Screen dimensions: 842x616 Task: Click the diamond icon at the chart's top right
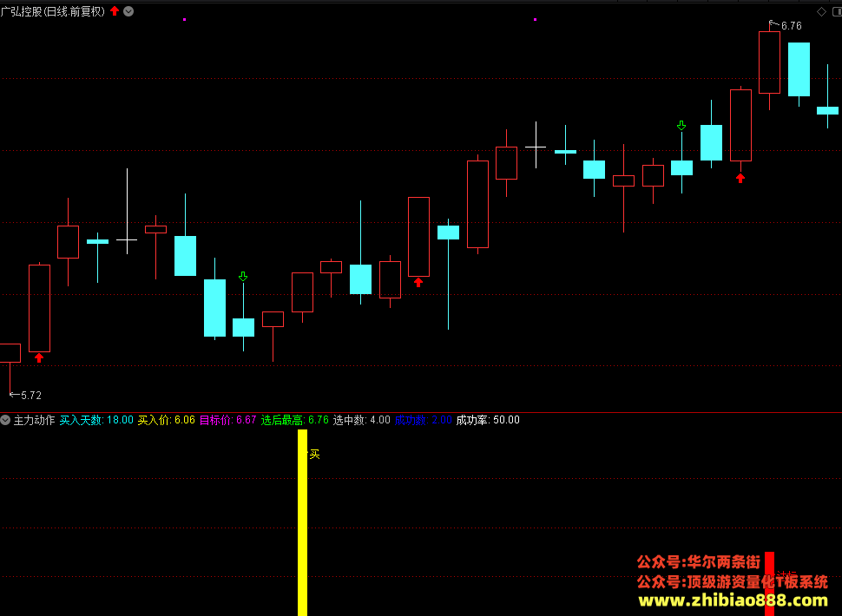point(821,11)
